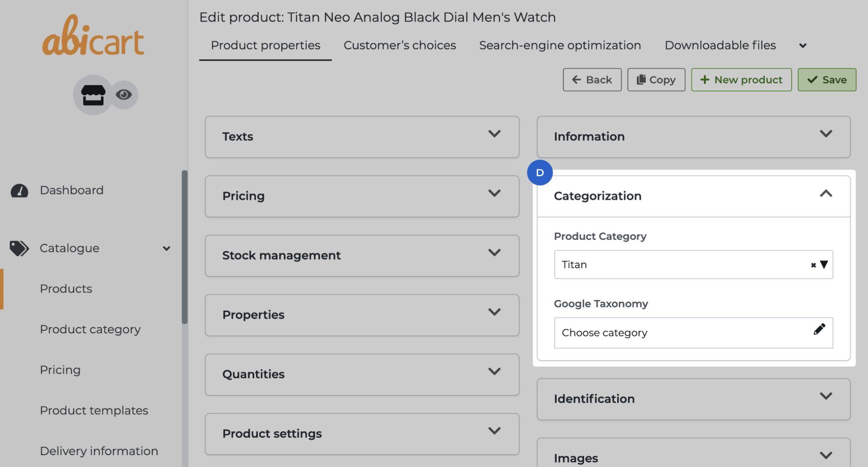Toggle the eye preview icon
This screenshot has width=868, height=467.
click(124, 95)
